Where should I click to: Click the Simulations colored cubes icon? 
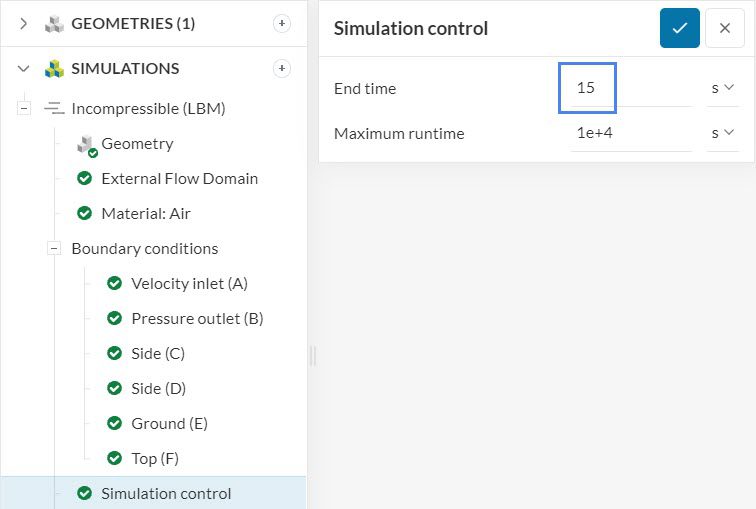point(54,69)
